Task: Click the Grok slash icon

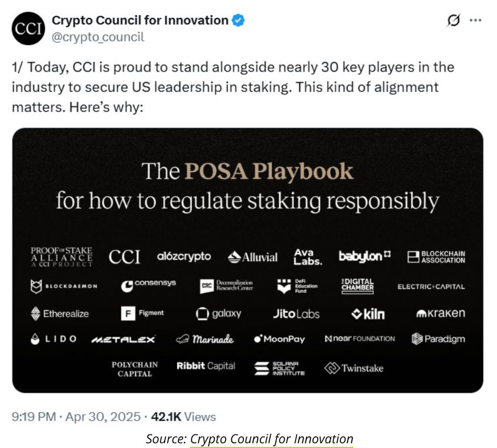Action: pos(452,21)
